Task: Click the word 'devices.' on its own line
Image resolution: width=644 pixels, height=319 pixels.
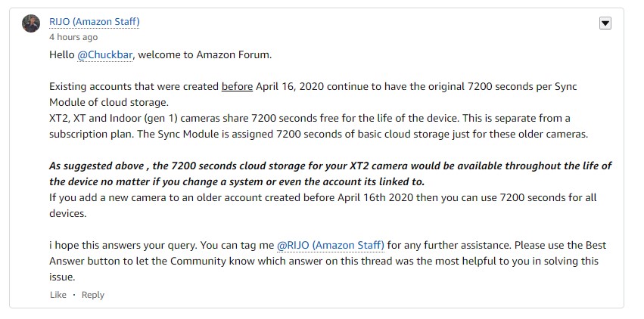Action: [68, 214]
